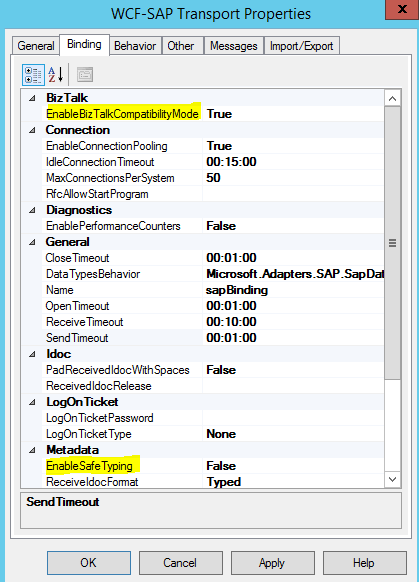Go to the Messages tab
Screen dimensions: 419x582
click(234, 46)
